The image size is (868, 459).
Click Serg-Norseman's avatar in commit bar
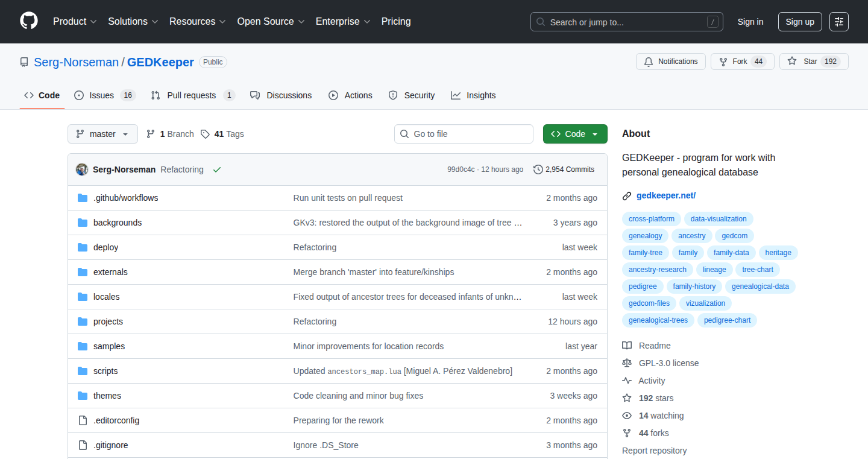82,169
